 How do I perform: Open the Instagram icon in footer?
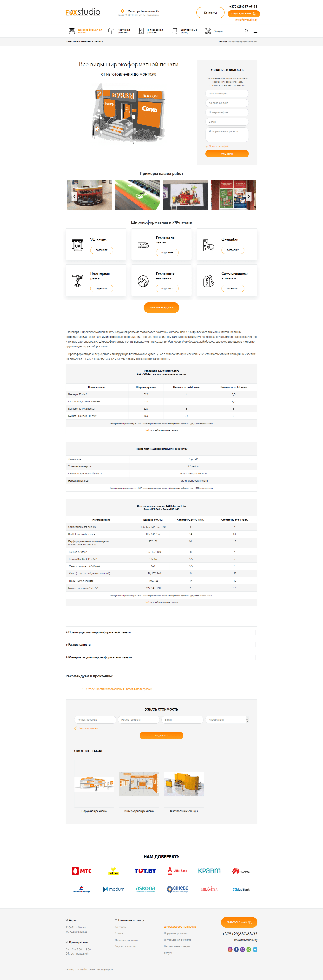tap(230, 949)
